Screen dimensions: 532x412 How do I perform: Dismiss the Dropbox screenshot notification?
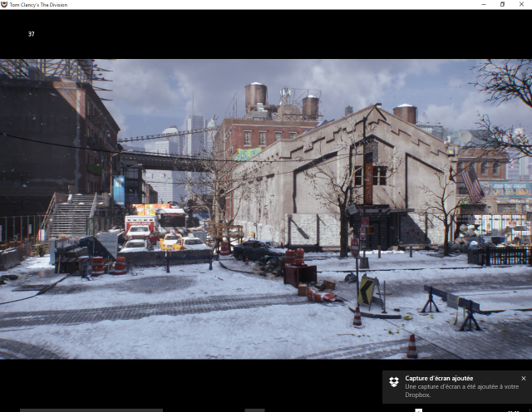tap(524, 378)
